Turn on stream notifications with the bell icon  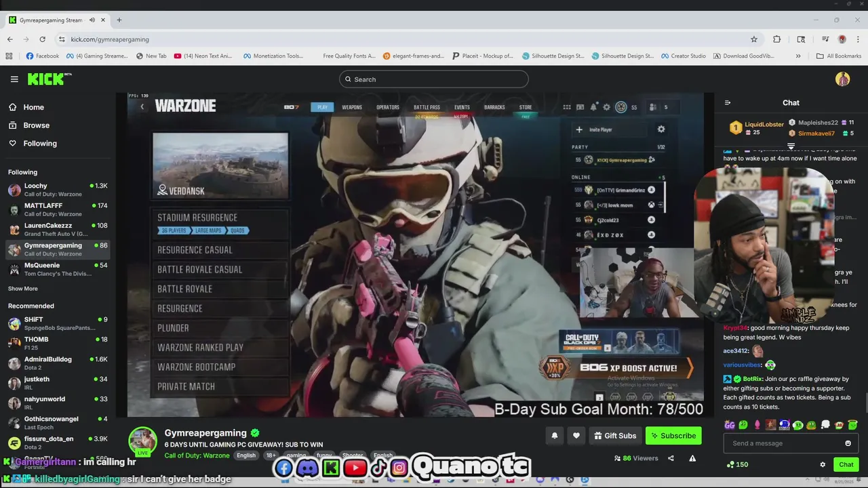555,436
